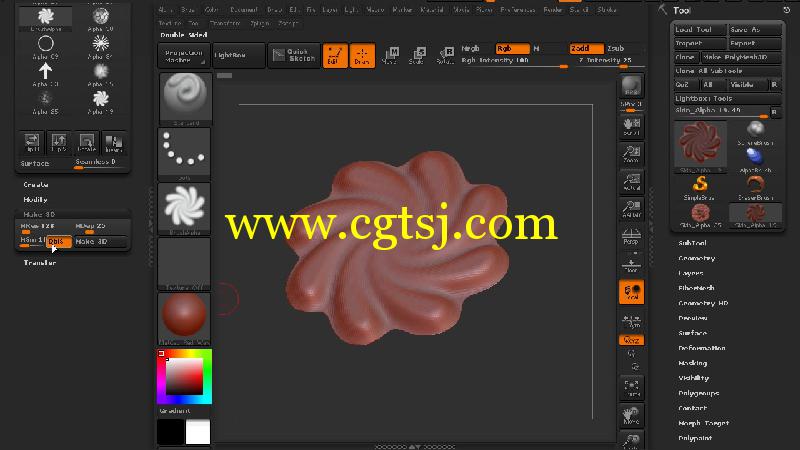The height and width of the screenshot is (450, 800).
Task: Activate the Rotate transform icon
Action: point(445,55)
